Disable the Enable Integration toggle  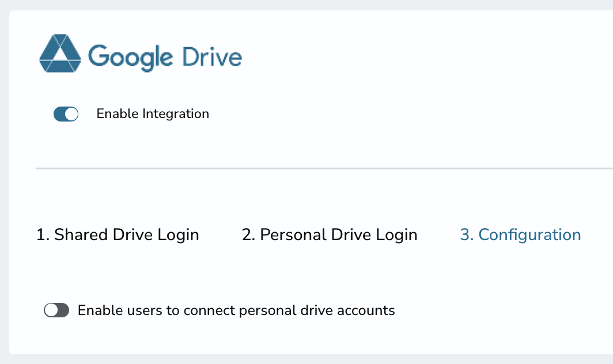point(66,115)
